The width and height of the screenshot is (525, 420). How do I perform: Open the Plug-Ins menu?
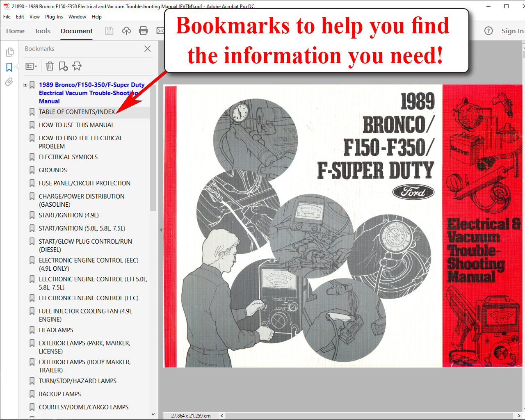(54, 17)
